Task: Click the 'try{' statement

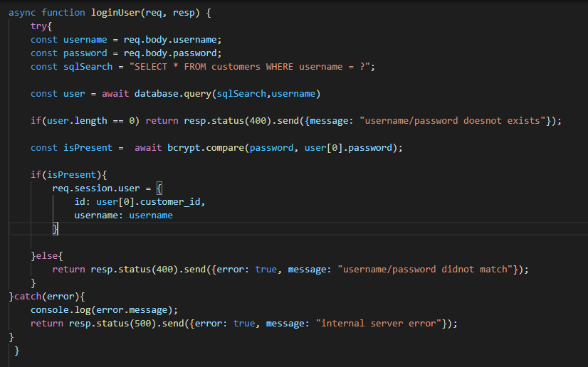Action: tap(41, 26)
